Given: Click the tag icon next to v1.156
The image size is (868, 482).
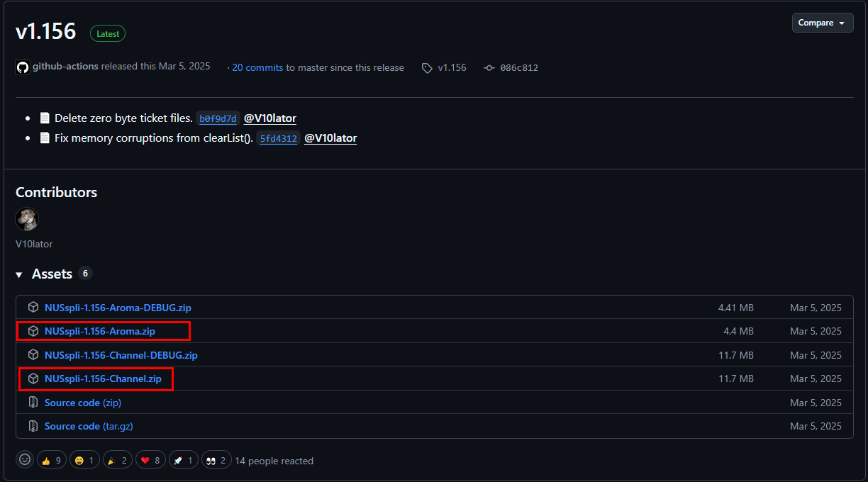Looking at the screenshot, I should pyautogui.click(x=427, y=67).
